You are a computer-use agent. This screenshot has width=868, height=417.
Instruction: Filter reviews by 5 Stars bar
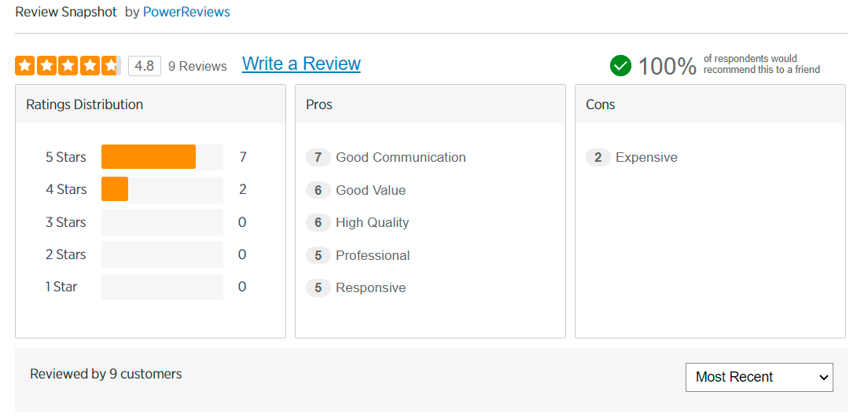pyautogui.click(x=162, y=157)
